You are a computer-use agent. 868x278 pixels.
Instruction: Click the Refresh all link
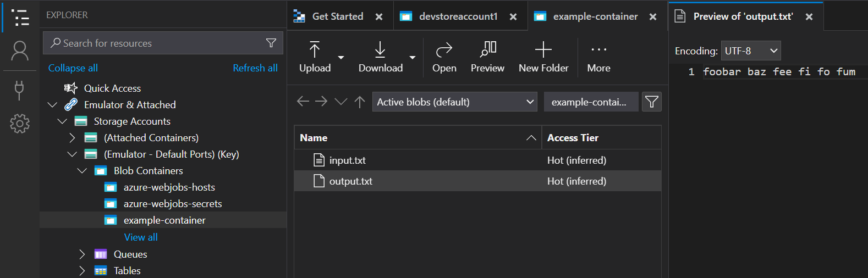click(x=255, y=68)
